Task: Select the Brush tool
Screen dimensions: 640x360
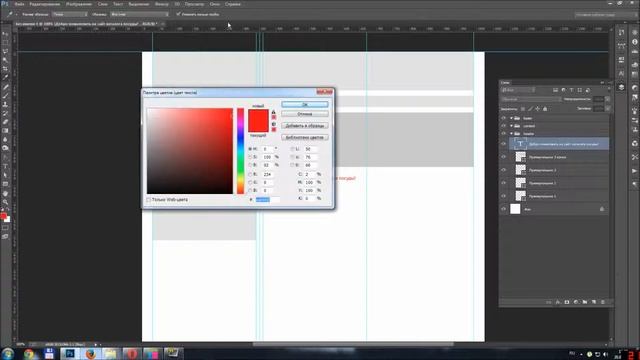Action: (x=5, y=95)
